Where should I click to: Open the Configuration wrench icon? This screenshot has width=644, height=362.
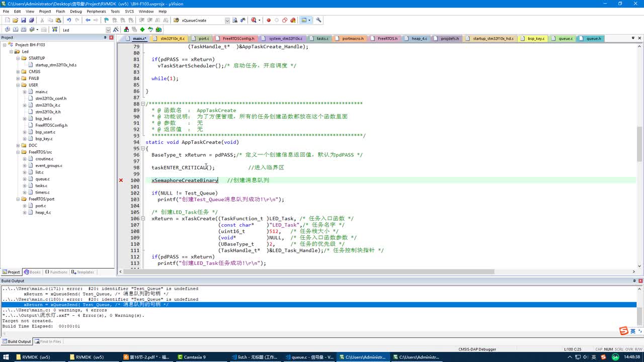[318, 20]
